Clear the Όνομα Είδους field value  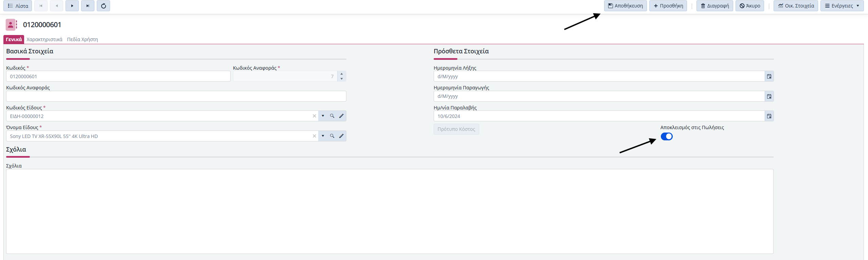pyautogui.click(x=314, y=136)
